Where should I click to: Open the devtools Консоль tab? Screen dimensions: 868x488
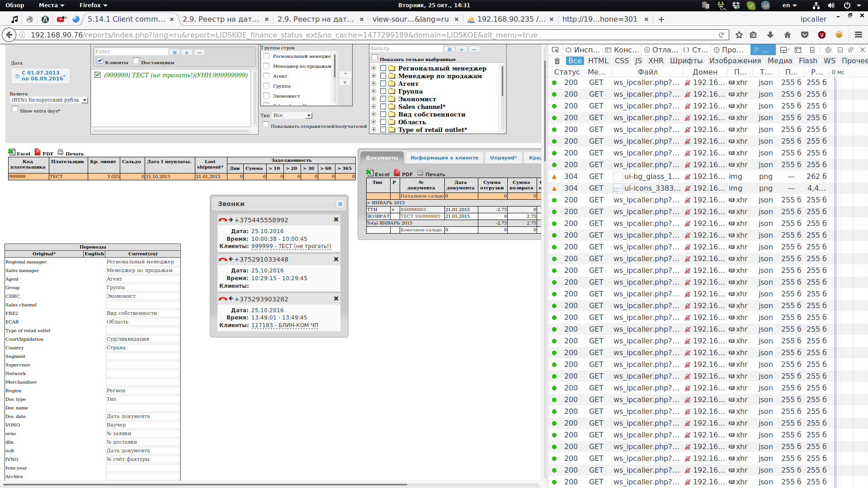(x=622, y=50)
